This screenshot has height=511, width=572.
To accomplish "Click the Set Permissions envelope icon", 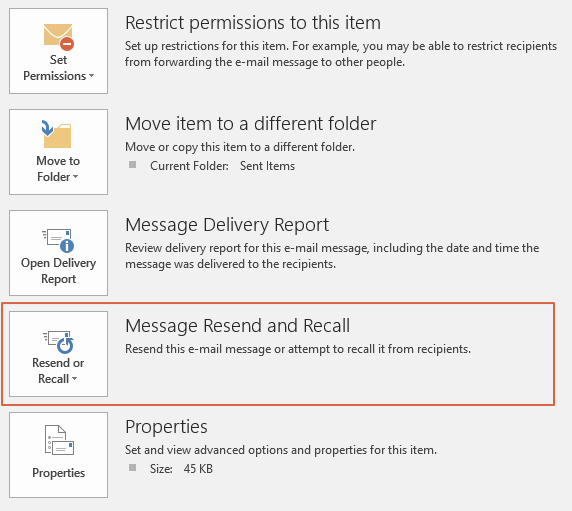I will (59, 36).
